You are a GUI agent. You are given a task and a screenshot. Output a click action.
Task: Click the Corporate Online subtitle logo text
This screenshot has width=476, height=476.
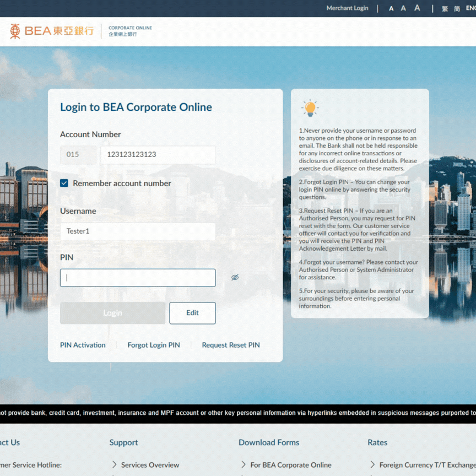click(130, 31)
